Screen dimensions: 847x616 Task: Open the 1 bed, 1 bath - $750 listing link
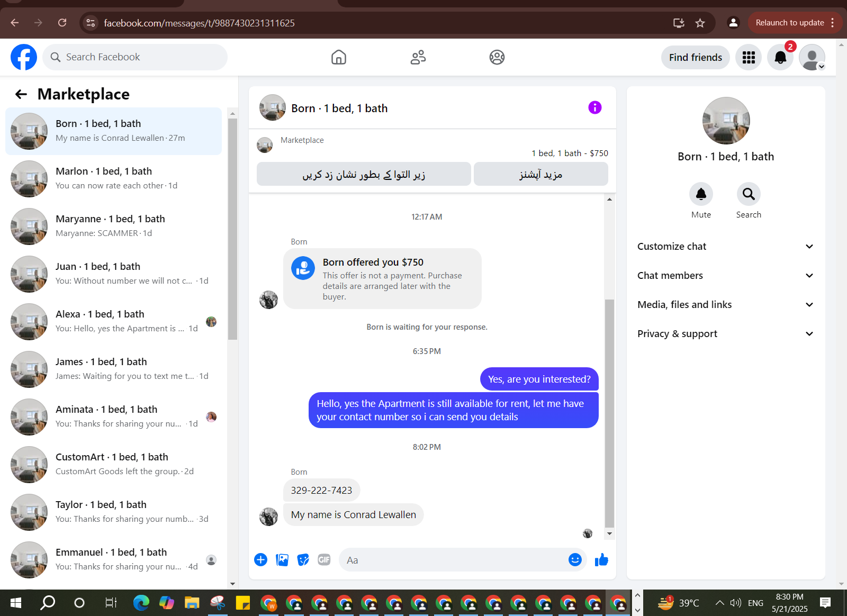(x=570, y=153)
